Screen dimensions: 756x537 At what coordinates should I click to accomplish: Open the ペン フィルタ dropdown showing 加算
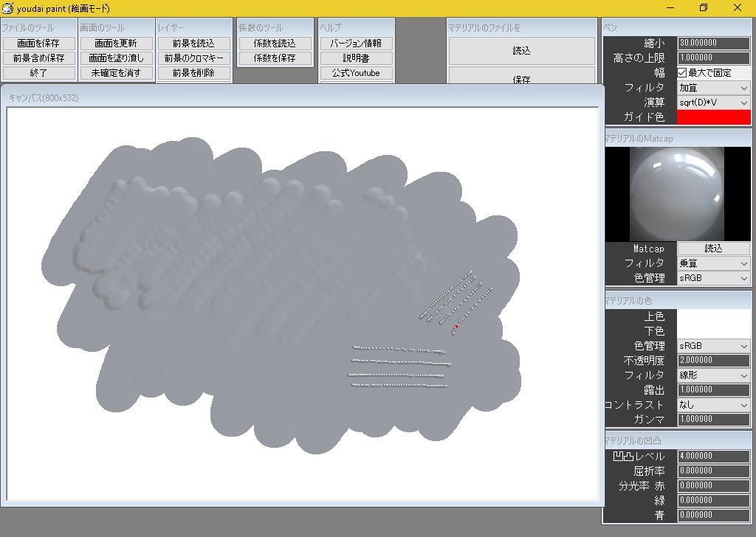click(x=713, y=88)
